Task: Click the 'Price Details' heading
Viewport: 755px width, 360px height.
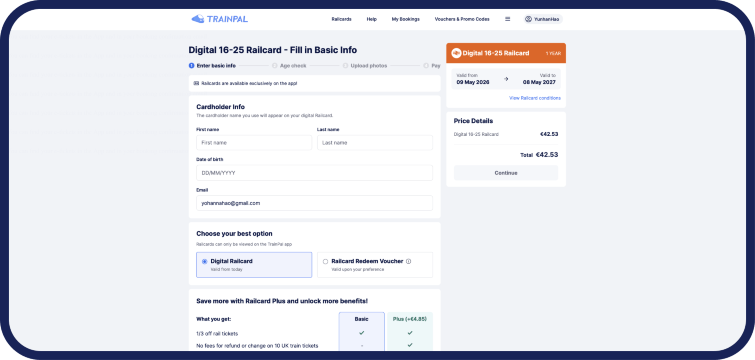Action: (473, 121)
